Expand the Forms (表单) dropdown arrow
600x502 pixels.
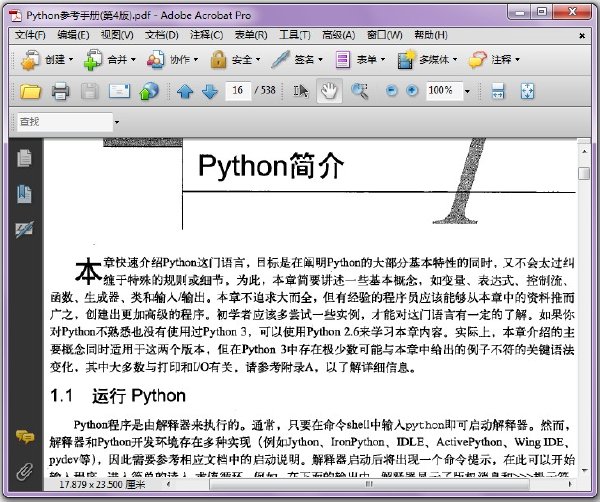pos(383,60)
